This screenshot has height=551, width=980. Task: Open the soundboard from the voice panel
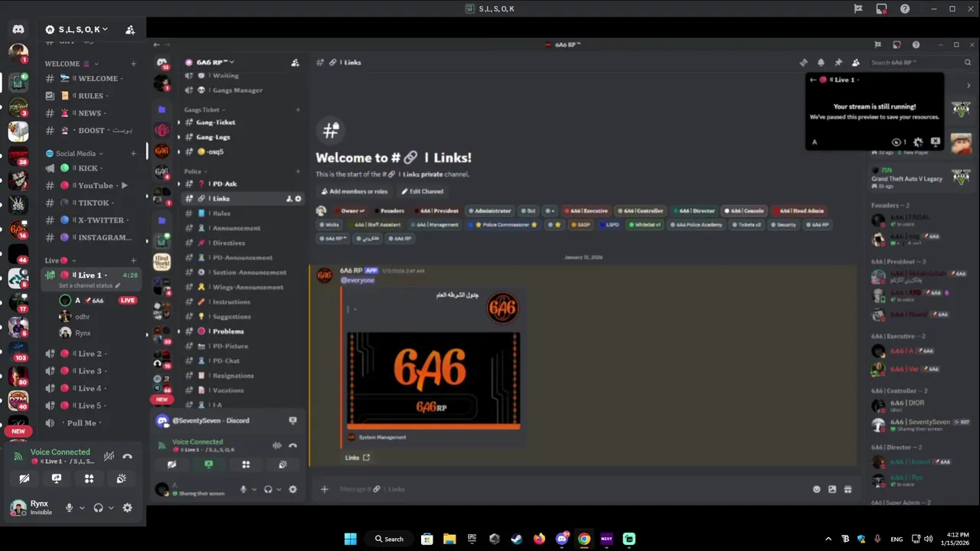[121, 478]
